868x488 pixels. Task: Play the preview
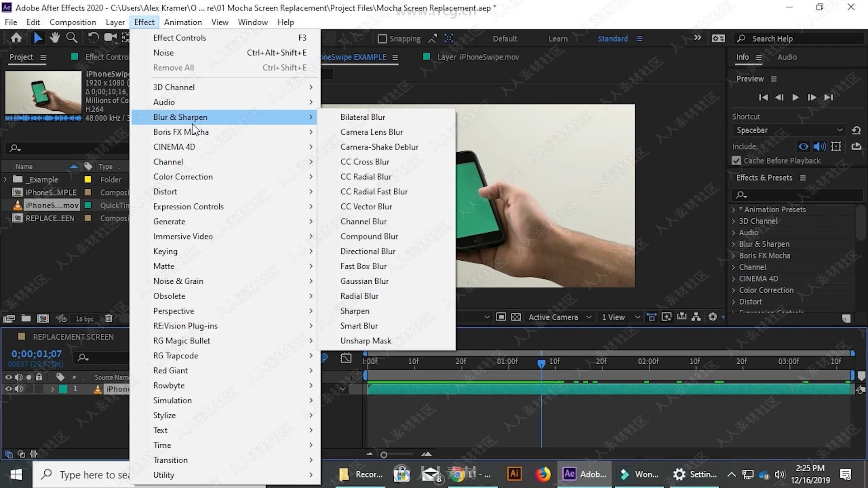tap(796, 97)
